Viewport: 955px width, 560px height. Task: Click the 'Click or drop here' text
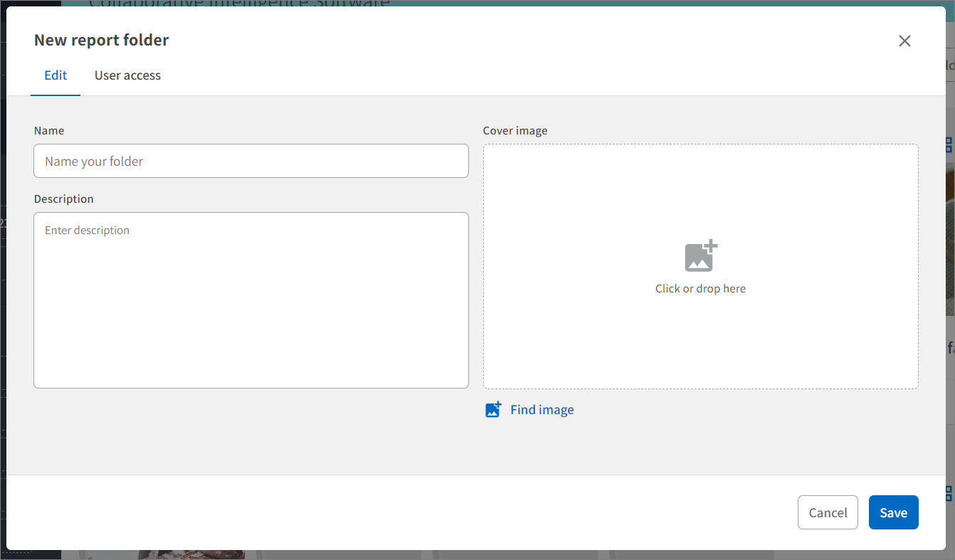pos(700,289)
